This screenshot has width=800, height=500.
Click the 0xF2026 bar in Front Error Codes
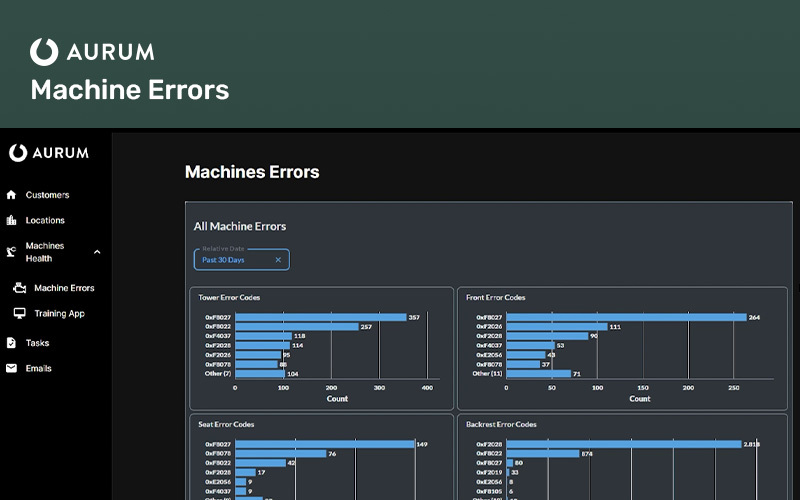(x=557, y=327)
